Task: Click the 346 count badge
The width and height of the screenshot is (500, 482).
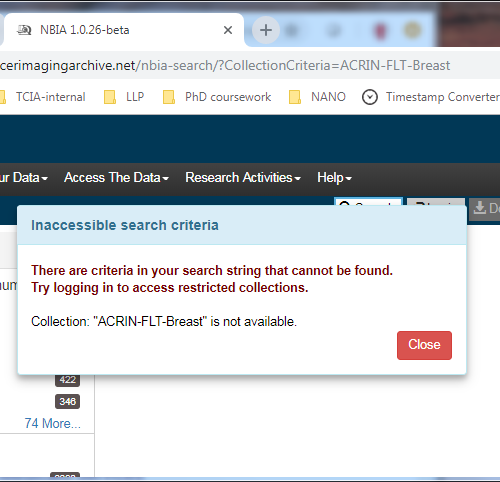Action: pos(67,402)
